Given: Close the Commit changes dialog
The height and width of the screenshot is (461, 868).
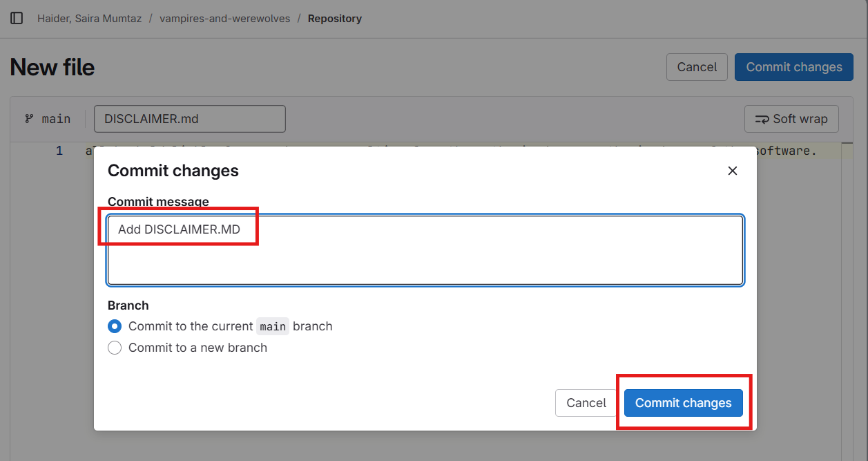Looking at the screenshot, I should (x=733, y=171).
